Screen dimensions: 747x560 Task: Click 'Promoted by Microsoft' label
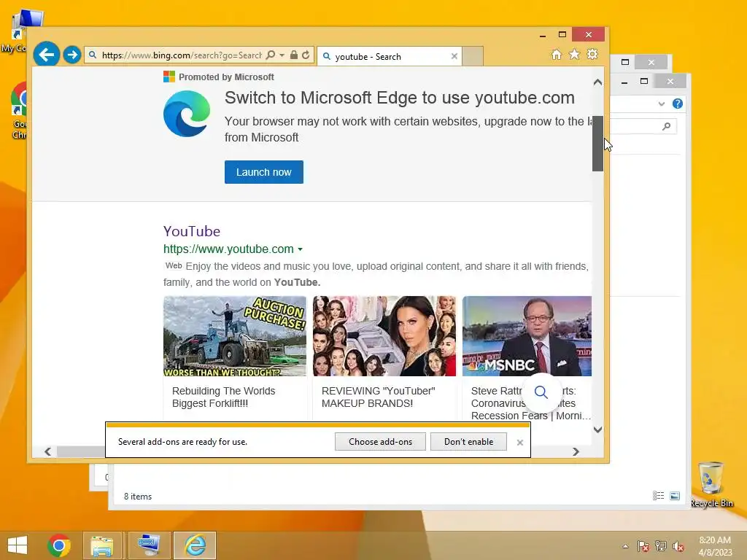coord(226,77)
